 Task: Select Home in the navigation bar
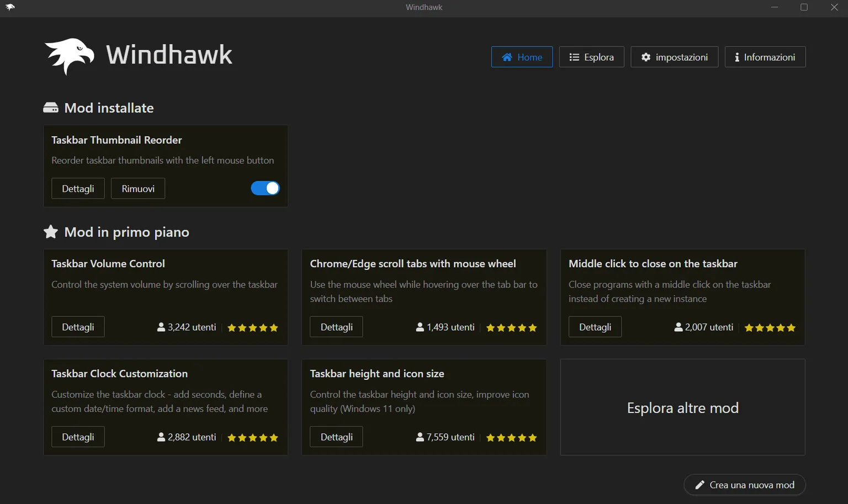tap(522, 57)
